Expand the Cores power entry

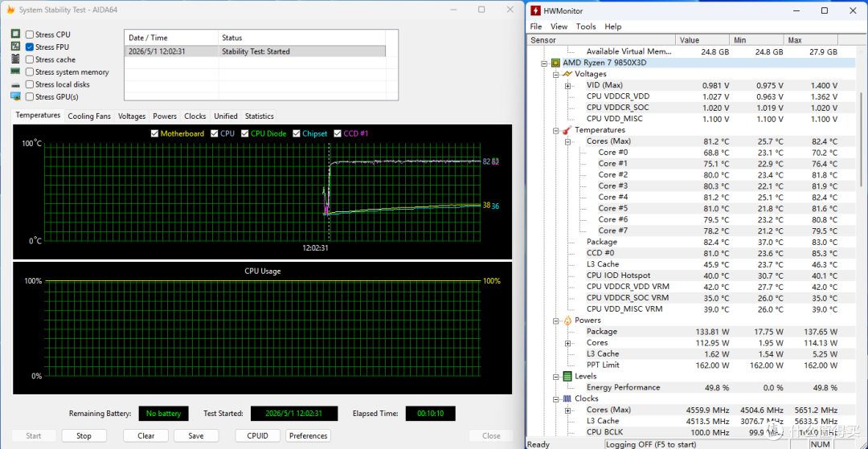(568, 343)
